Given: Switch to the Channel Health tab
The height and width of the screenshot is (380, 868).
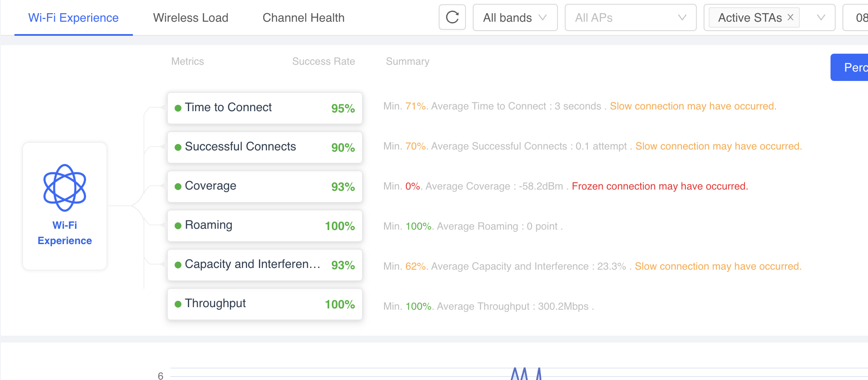Looking at the screenshot, I should 304,18.
